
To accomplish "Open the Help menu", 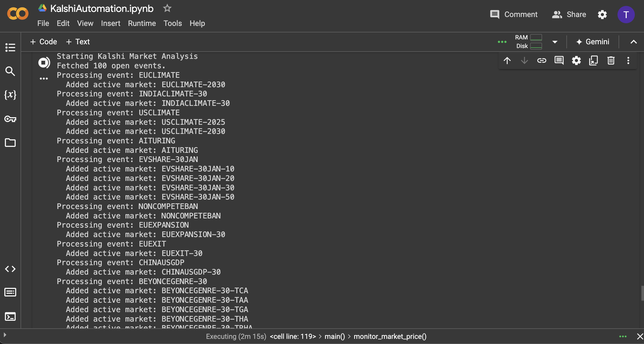I will pos(197,23).
